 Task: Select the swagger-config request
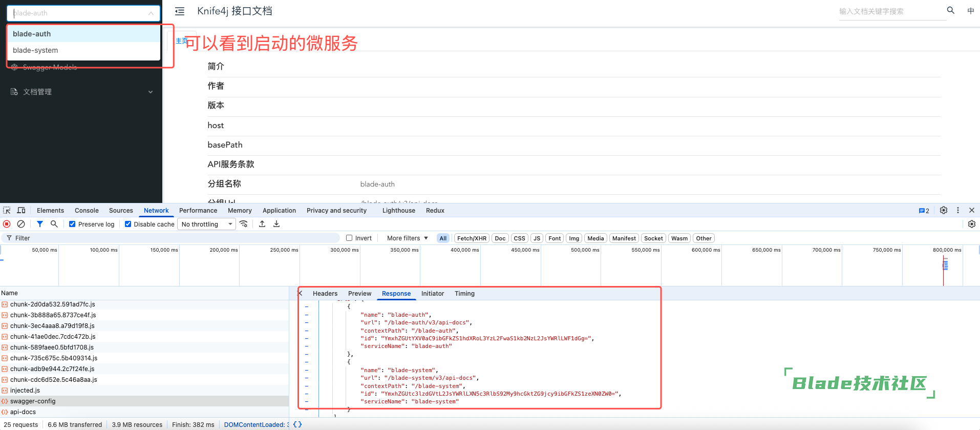[x=33, y=401]
